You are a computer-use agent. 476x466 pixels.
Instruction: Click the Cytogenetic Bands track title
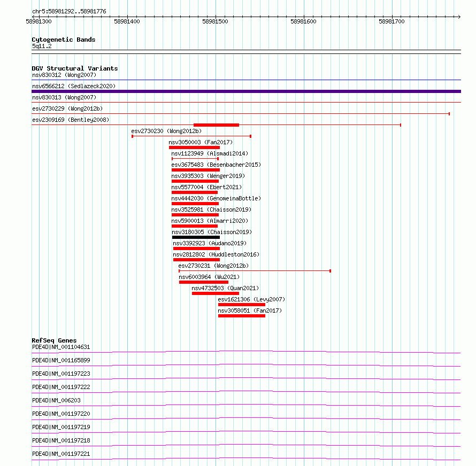click(x=64, y=40)
